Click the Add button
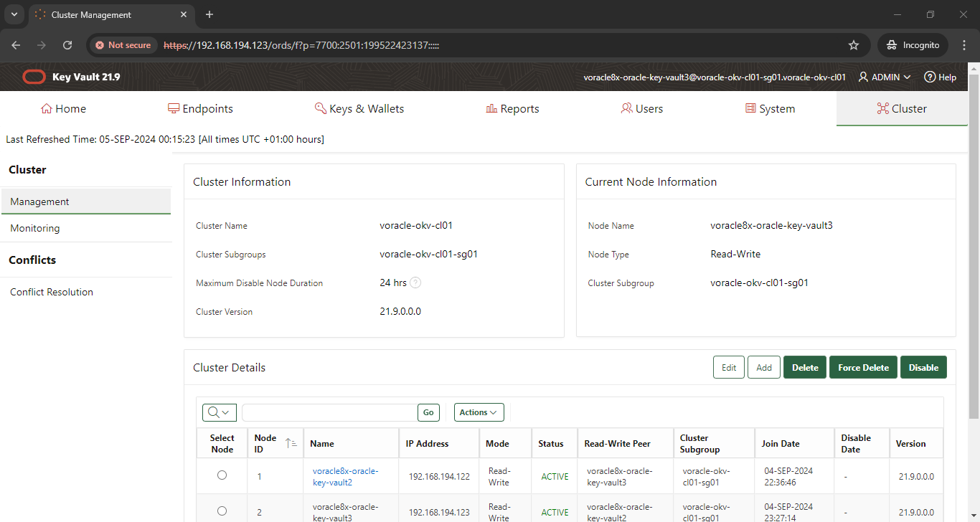This screenshot has width=980, height=522. 764,367
